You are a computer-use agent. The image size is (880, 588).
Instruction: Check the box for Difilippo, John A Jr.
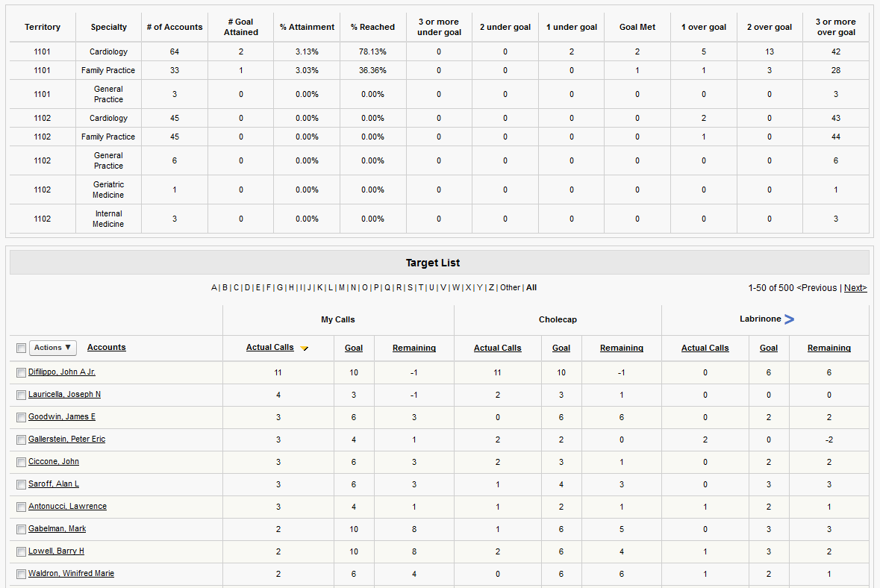coord(21,373)
